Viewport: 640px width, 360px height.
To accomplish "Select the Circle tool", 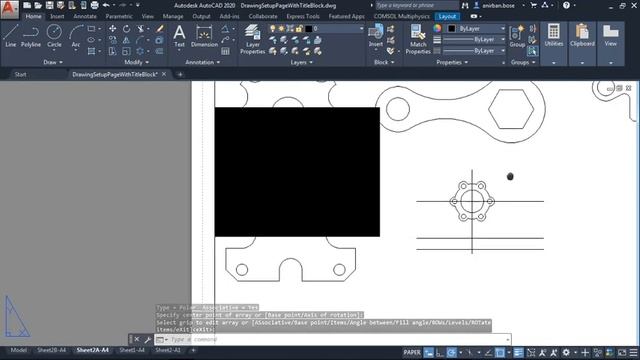I will click(54, 36).
